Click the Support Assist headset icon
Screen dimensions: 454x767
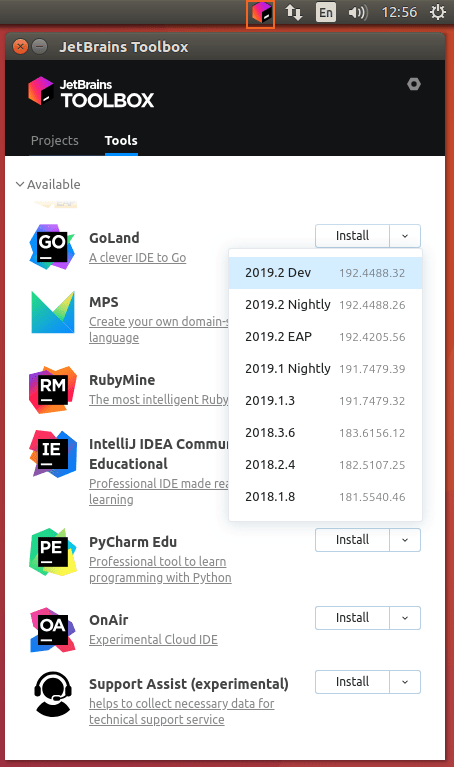[x=53, y=694]
